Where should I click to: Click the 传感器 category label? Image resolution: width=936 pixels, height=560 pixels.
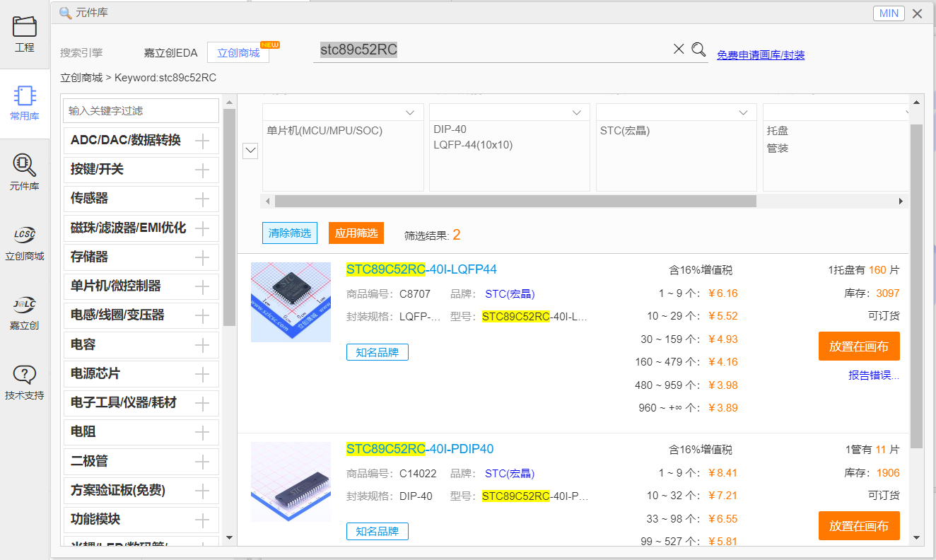(x=89, y=199)
